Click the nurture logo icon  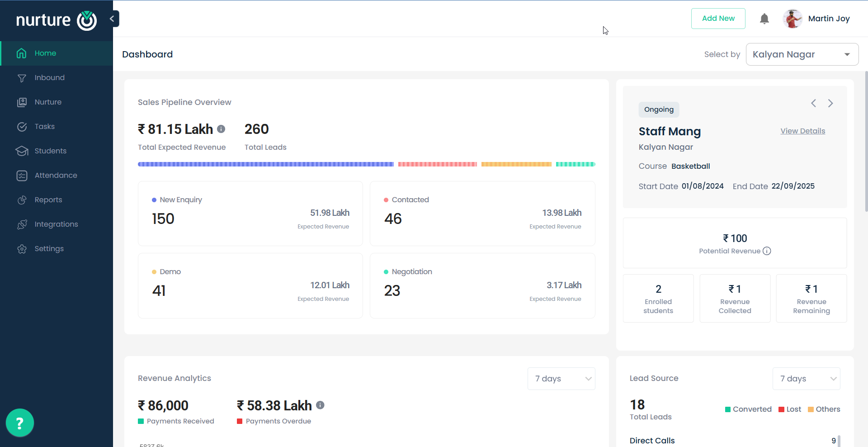point(86,20)
